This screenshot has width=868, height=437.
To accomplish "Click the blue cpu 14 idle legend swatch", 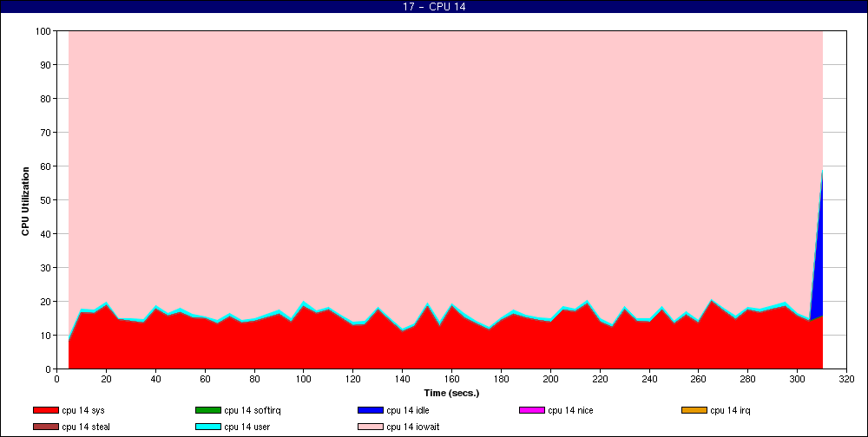I will [371, 410].
